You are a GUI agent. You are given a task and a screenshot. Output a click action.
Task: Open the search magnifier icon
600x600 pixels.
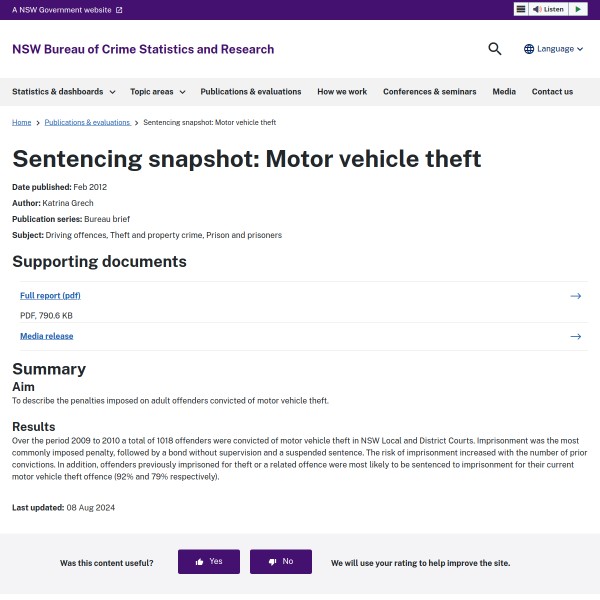[x=494, y=49]
